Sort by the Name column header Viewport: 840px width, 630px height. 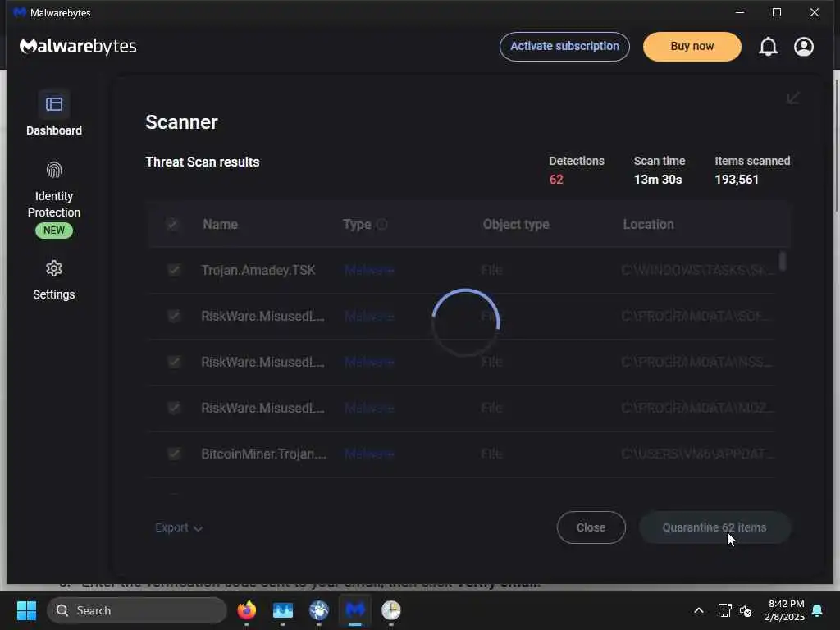point(220,225)
